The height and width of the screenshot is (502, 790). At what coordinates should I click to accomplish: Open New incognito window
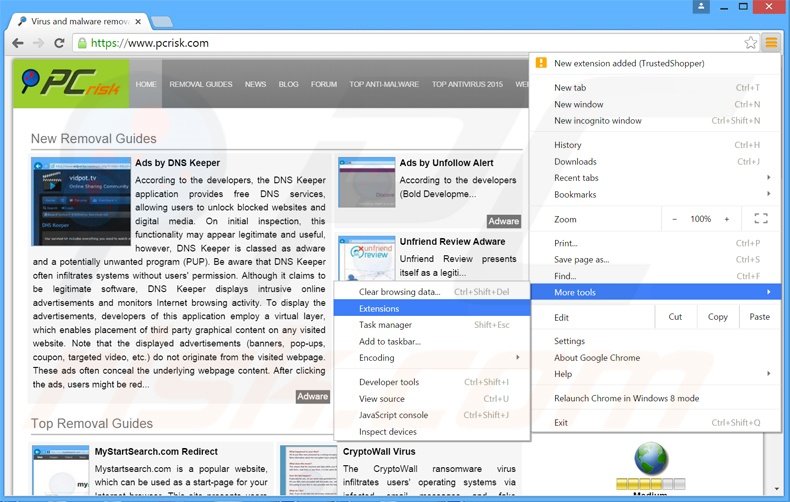click(x=655, y=121)
